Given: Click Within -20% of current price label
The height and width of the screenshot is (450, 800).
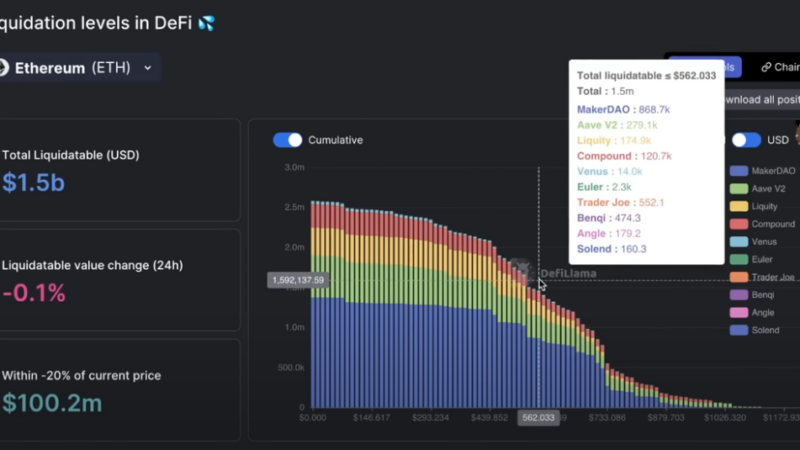Looking at the screenshot, I should (81, 376).
